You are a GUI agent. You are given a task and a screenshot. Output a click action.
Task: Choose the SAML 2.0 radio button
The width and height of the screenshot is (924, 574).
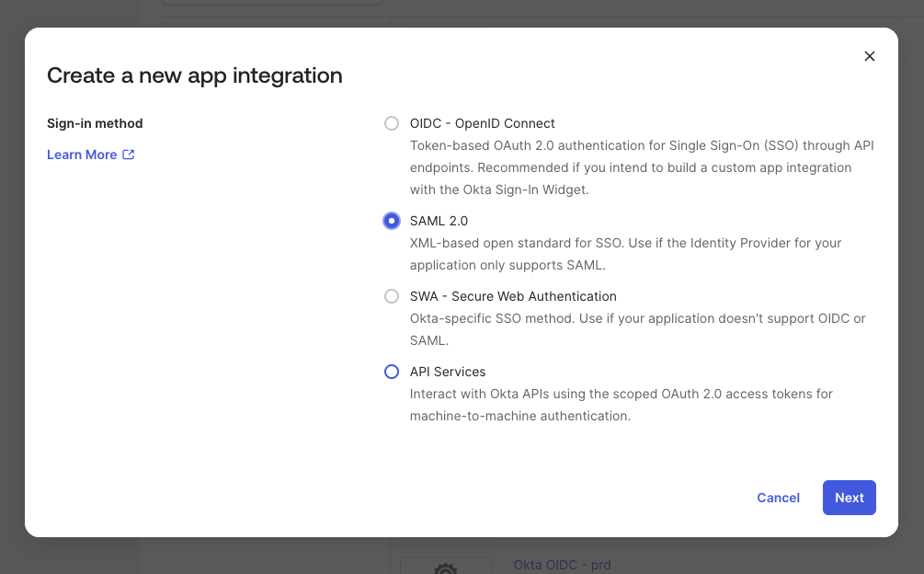[392, 221]
